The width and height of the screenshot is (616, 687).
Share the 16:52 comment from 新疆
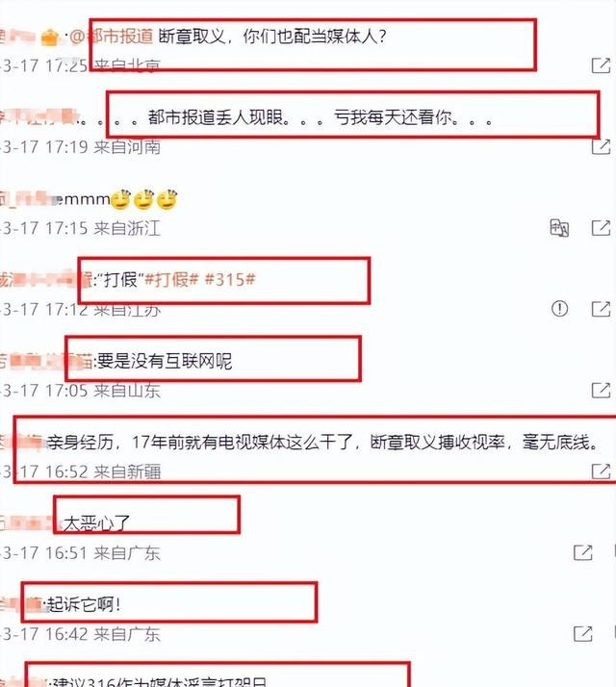(601, 471)
